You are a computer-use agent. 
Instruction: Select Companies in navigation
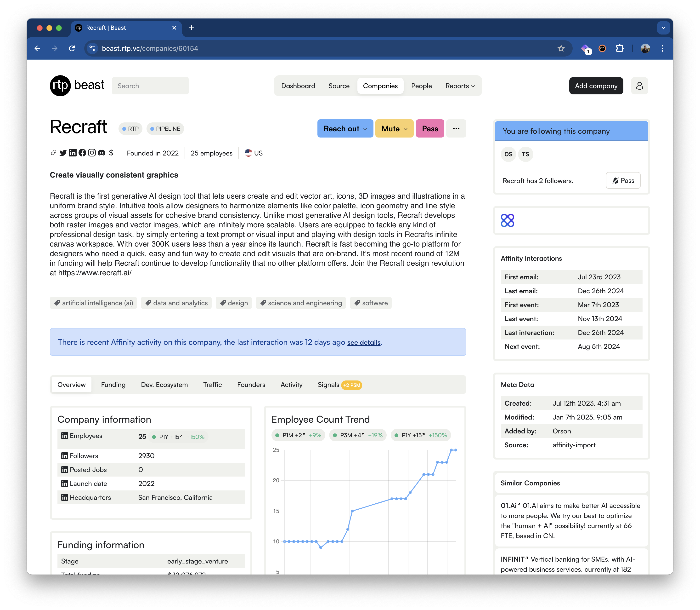380,86
